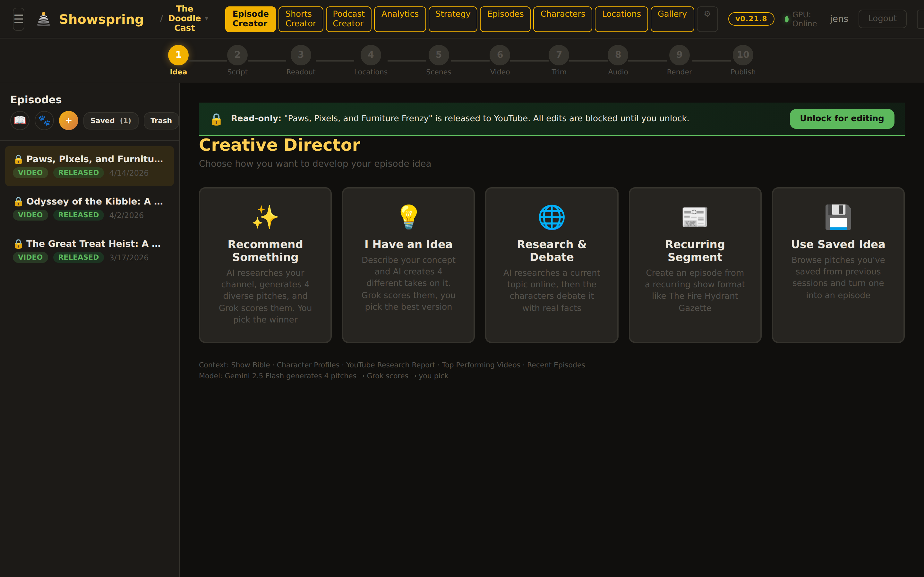The width and height of the screenshot is (924, 577).
Task: Select the newspaper Recurring Segment card
Action: click(695, 264)
